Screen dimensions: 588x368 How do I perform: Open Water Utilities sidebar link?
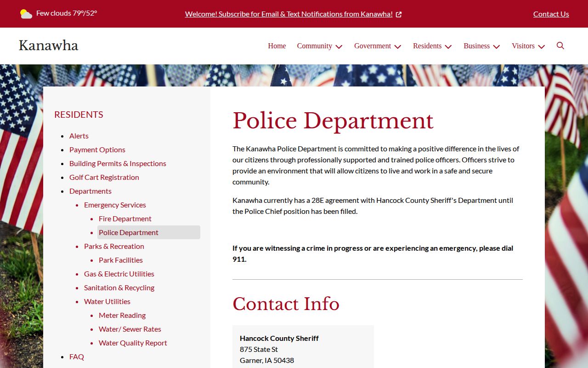click(107, 301)
